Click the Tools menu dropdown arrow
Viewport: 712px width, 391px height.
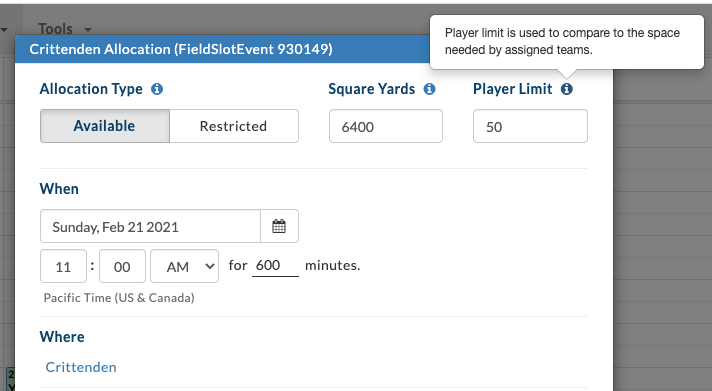(x=88, y=30)
